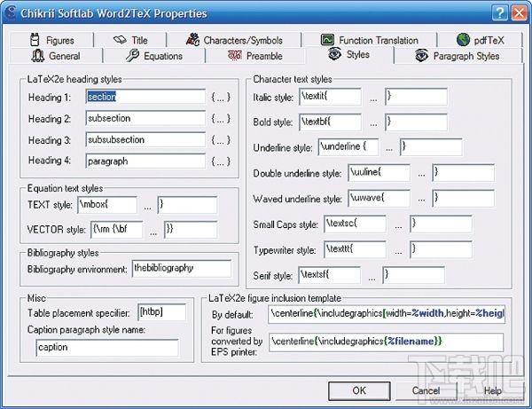Click the Characters/Symbols tab icon

click(192, 39)
